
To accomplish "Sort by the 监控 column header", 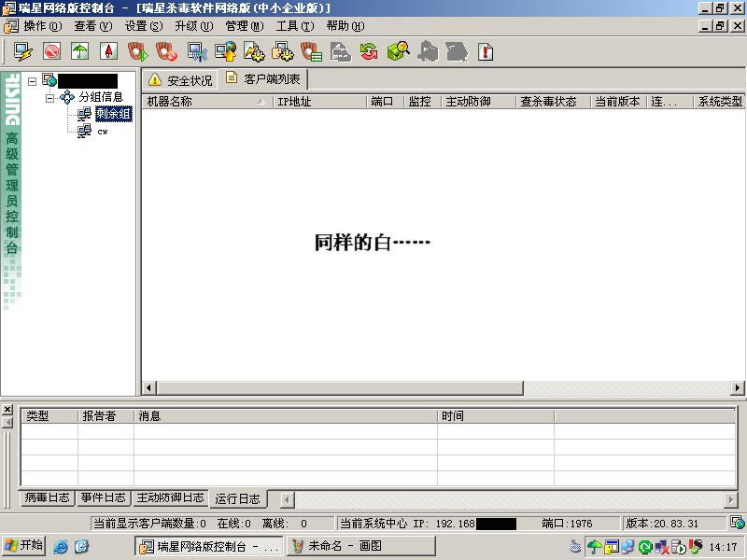I will [x=423, y=102].
